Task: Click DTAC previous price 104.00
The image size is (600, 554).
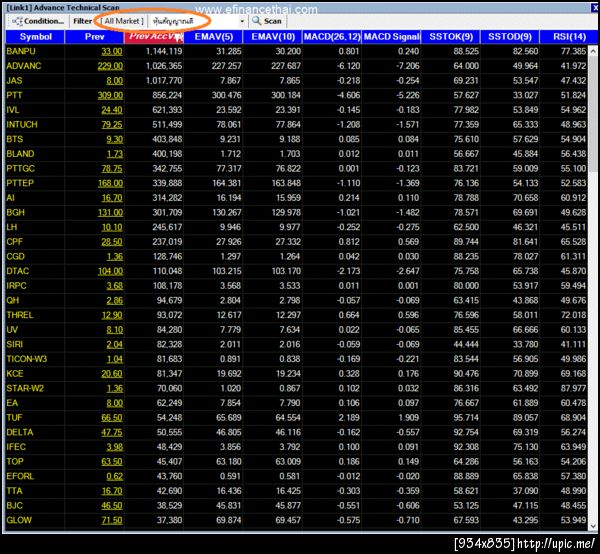Action: coord(110,271)
